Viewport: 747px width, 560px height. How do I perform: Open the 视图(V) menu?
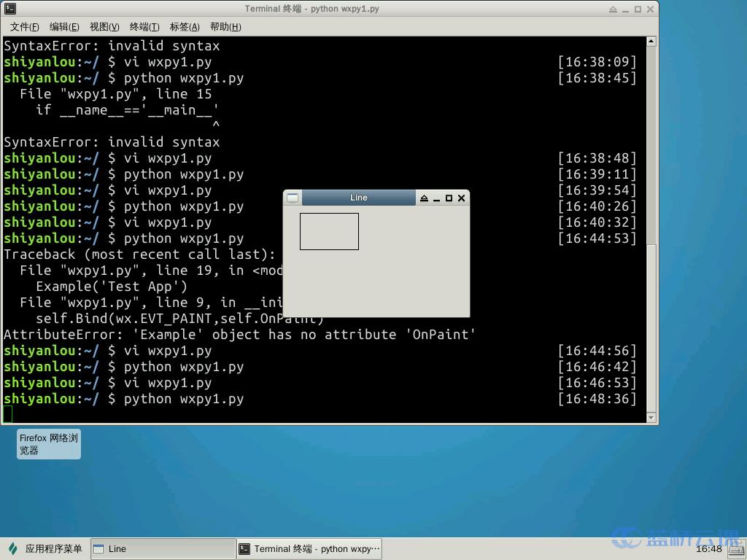click(x=104, y=27)
